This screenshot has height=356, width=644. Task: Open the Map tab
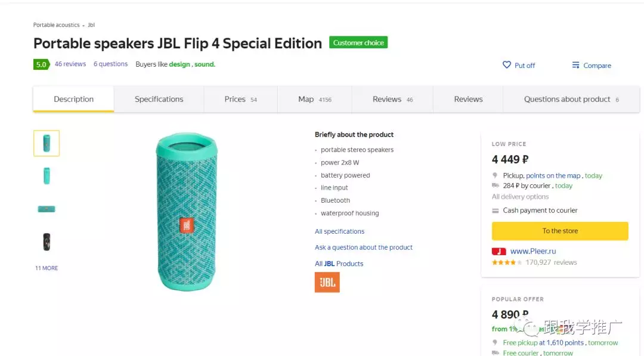click(x=314, y=100)
